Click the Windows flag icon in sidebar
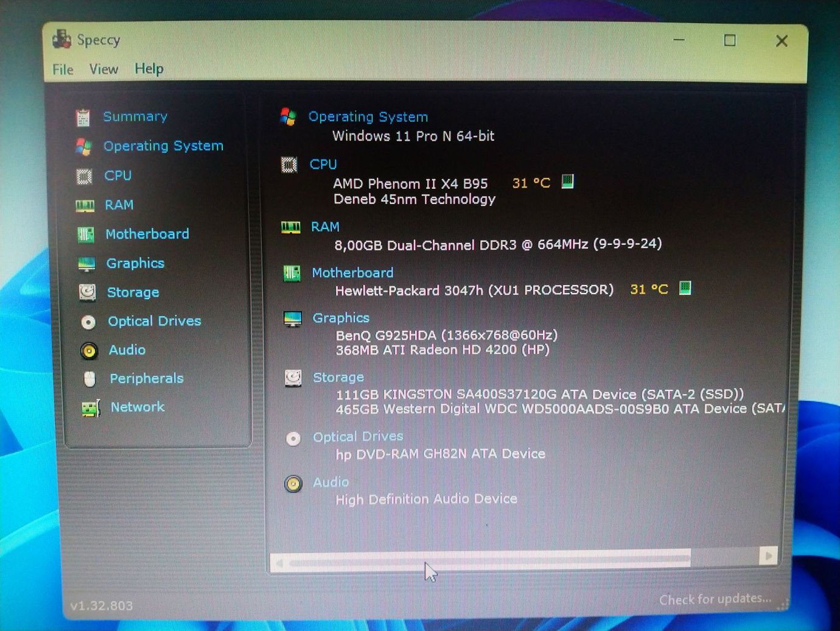The width and height of the screenshot is (840, 631). pos(83,147)
